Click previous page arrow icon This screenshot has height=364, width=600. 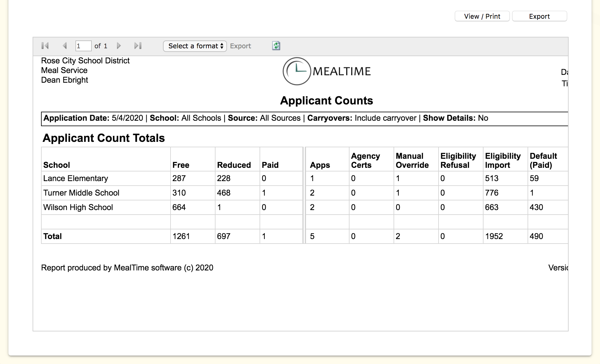tap(65, 46)
